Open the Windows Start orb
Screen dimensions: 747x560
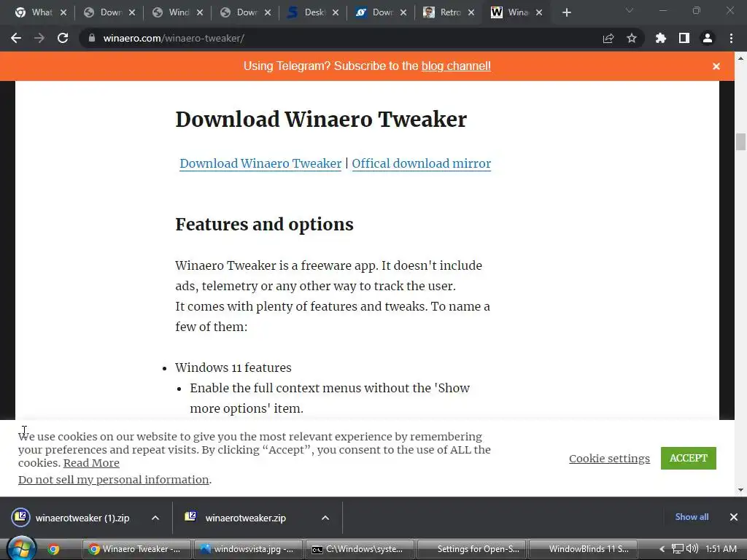(21, 548)
